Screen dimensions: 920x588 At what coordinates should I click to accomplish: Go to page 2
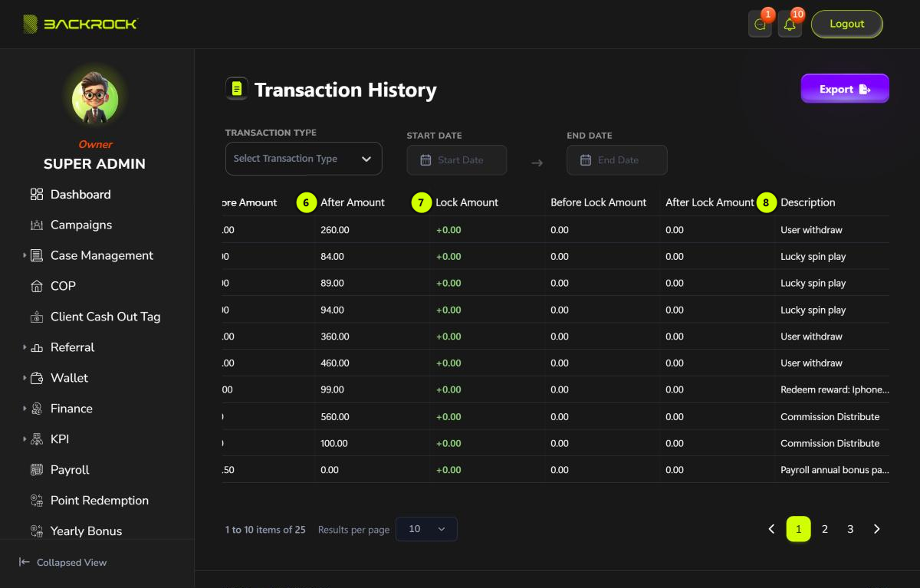pos(824,529)
